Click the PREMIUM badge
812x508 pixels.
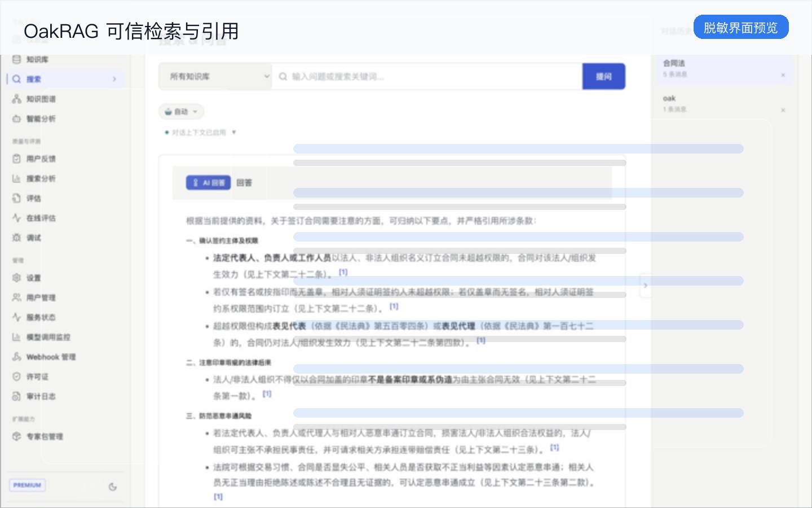point(27,485)
